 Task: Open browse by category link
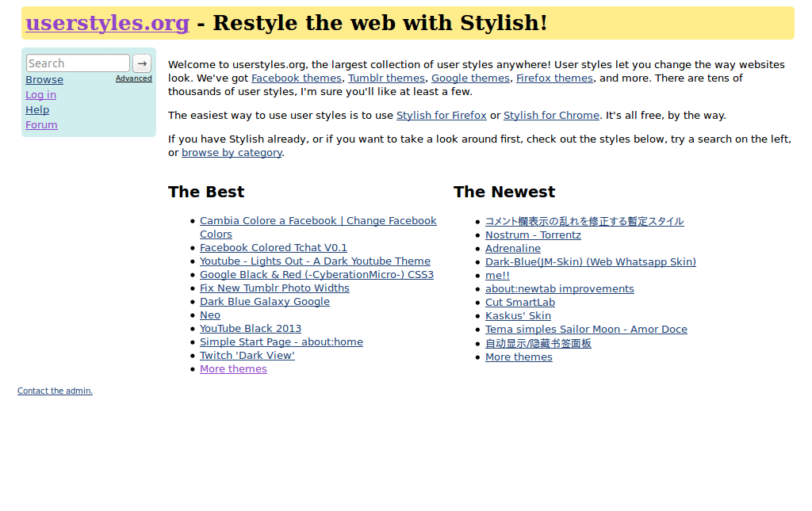point(231,152)
